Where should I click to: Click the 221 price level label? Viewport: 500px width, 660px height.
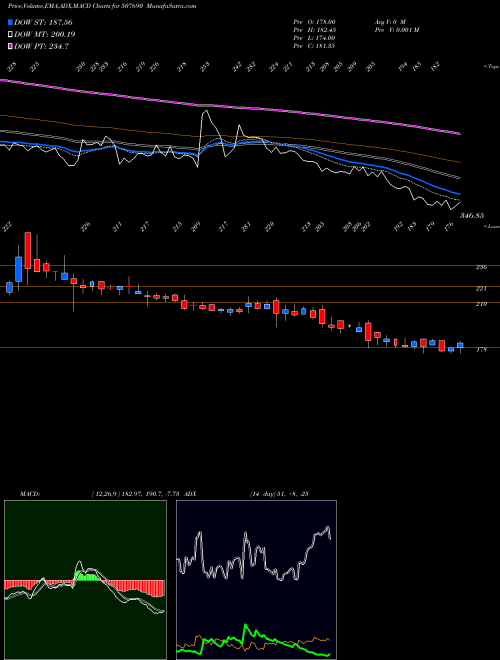481,288
